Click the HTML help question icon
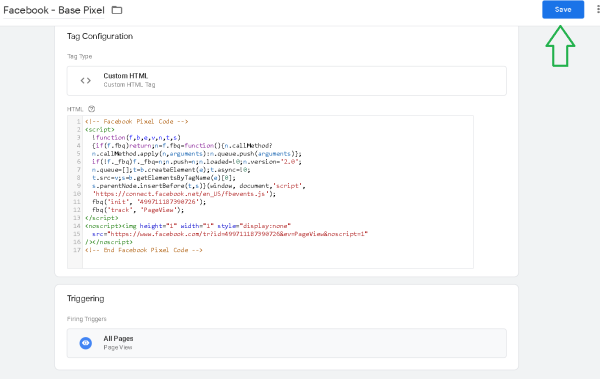This screenshot has width=600, height=379. coord(91,109)
